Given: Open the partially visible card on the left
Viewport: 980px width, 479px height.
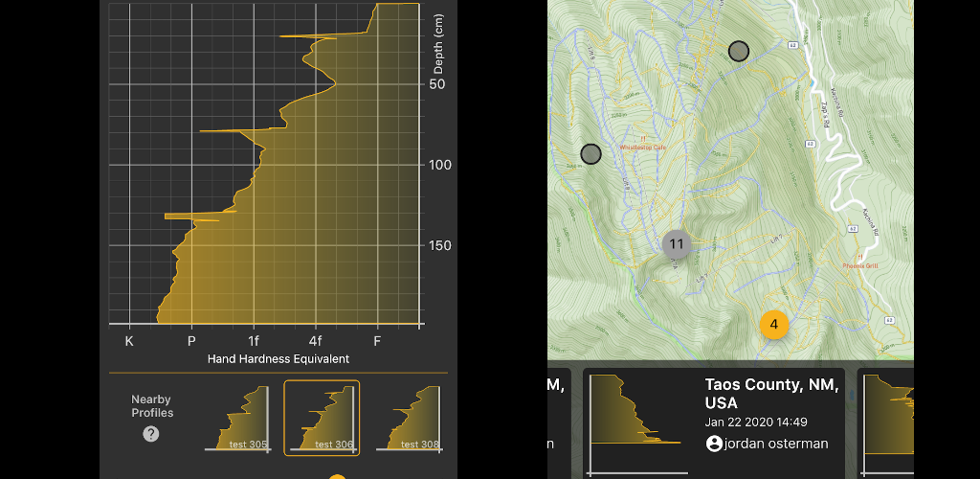Looking at the screenshot, I should pos(558,422).
